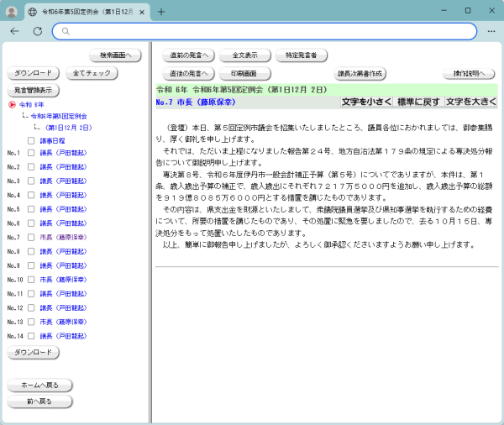Click the 検索画面へ button
This screenshot has height=425, width=504.
(115, 55)
